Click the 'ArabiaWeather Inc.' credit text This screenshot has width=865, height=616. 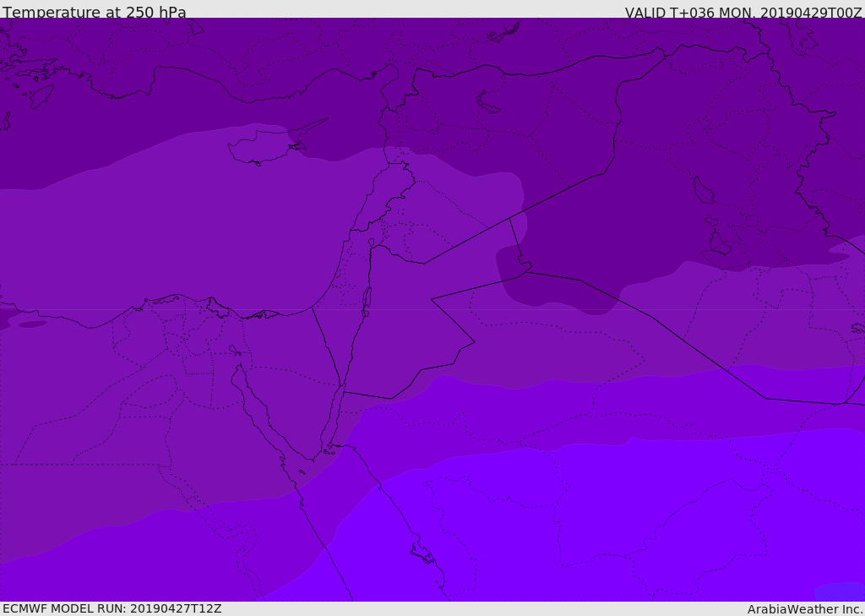(806, 609)
